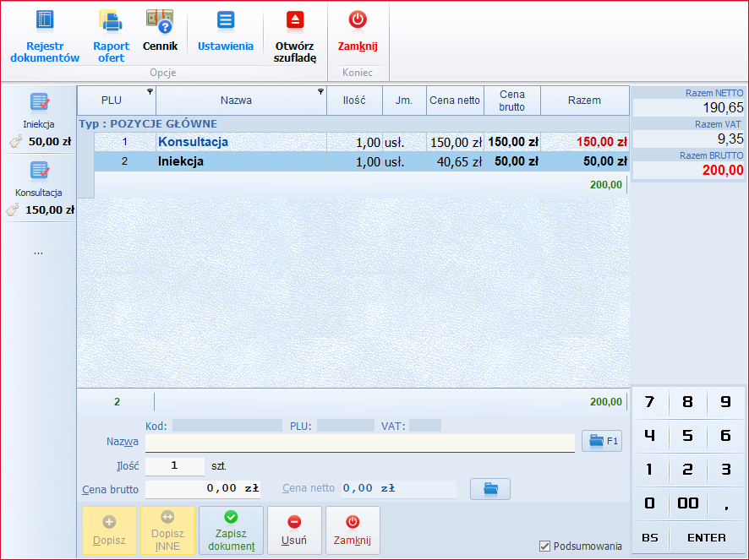
Task: Open the filter funnel on Nazwa column
Action: point(320,93)
